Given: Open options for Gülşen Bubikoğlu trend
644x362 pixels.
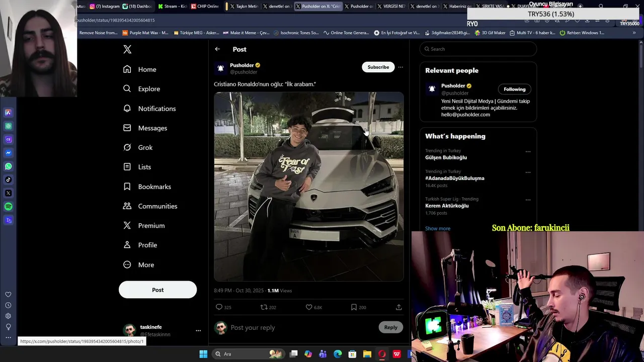Looking at the screenshot, I should tap(528, 151).
